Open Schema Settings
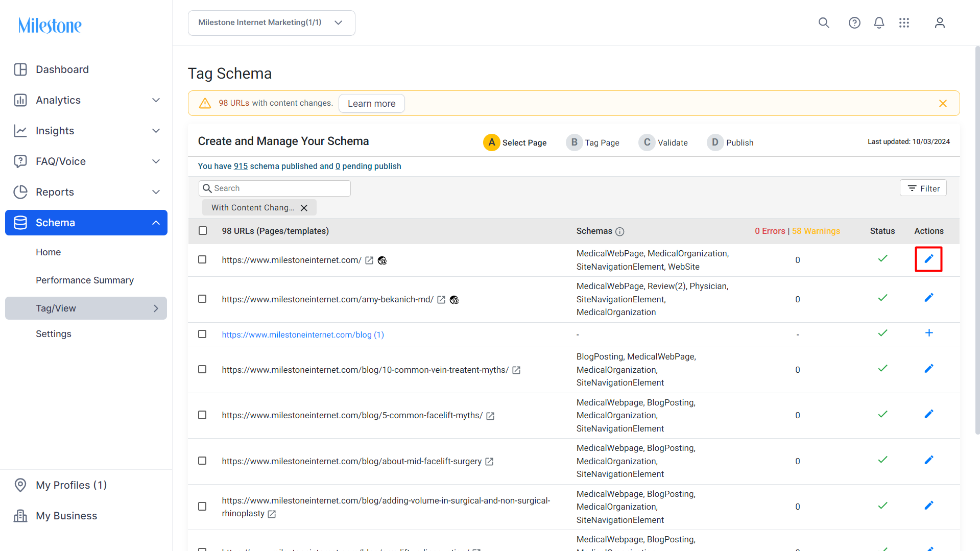The width and height of the screenshot is (980, 551). coord(54,334)
